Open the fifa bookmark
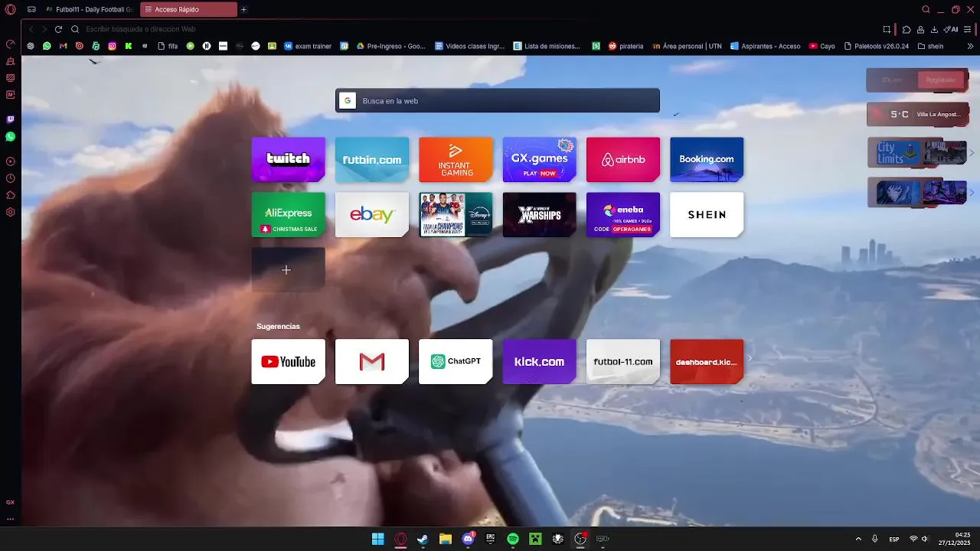 click(168, 46)
